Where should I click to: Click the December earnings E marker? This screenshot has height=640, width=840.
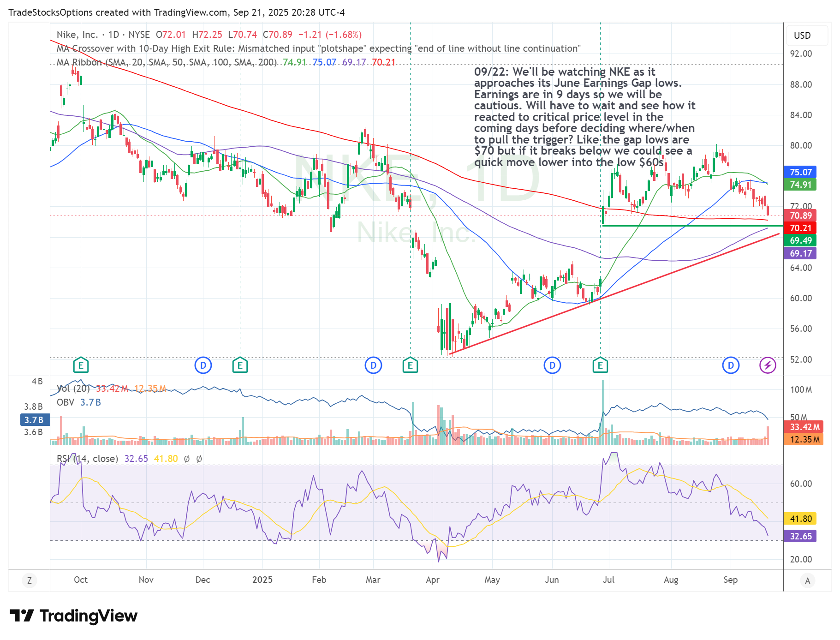tap(240, 366)
